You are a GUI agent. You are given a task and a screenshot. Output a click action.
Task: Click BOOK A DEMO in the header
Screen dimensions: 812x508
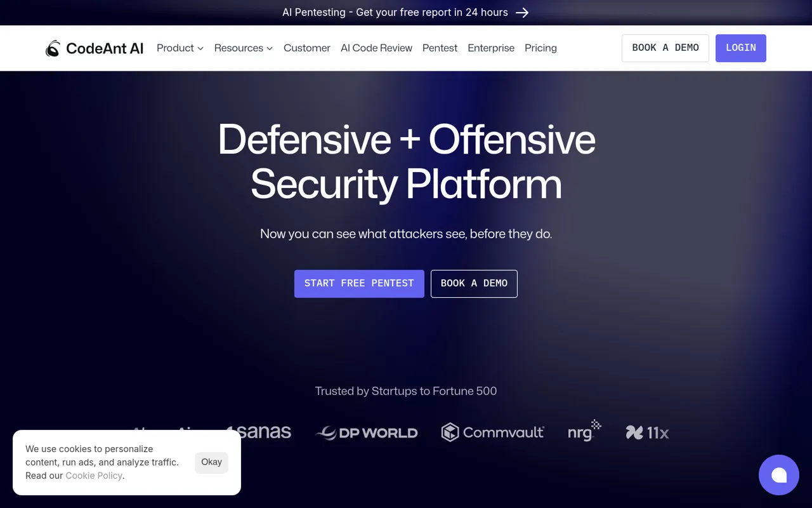point(665,48)
